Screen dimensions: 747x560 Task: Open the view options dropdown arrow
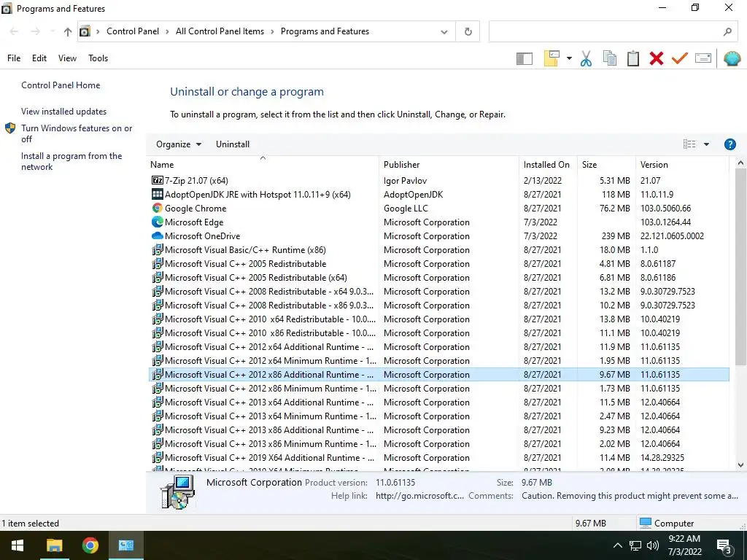point(706,144)
